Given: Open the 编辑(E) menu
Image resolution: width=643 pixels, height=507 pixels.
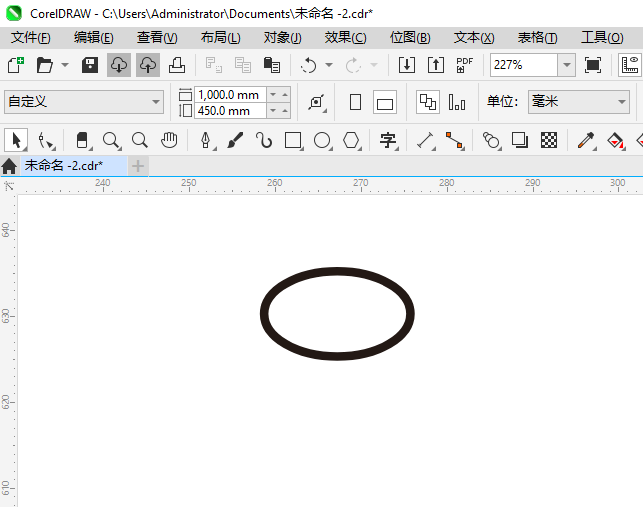Looking at the screenshot, I should click(x=94, y=38).
